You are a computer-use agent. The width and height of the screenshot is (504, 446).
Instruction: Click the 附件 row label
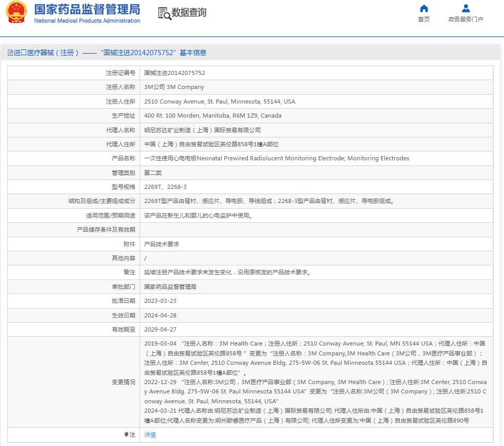point(130,244)
